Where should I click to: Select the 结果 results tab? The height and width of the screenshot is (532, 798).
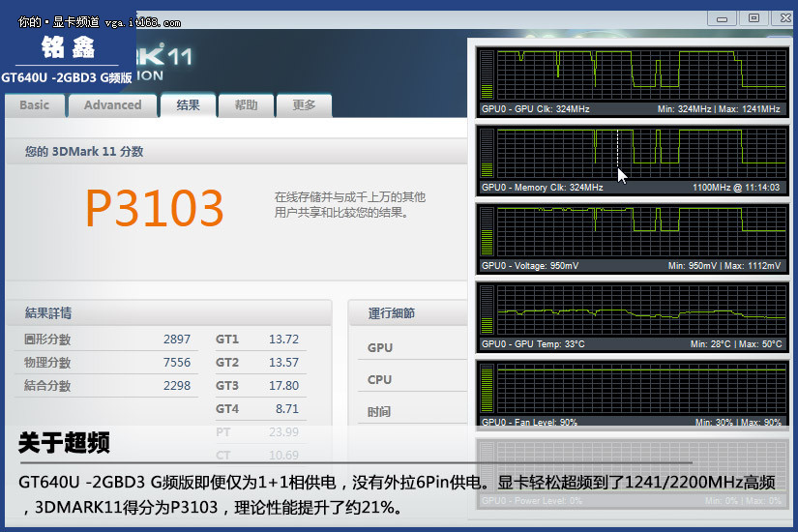(188, 105)
